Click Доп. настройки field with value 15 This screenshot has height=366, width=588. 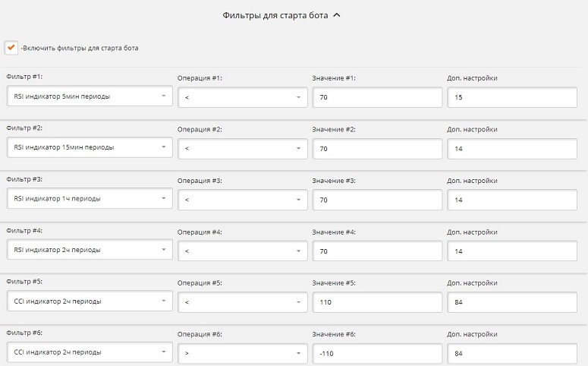pos(512,97)
